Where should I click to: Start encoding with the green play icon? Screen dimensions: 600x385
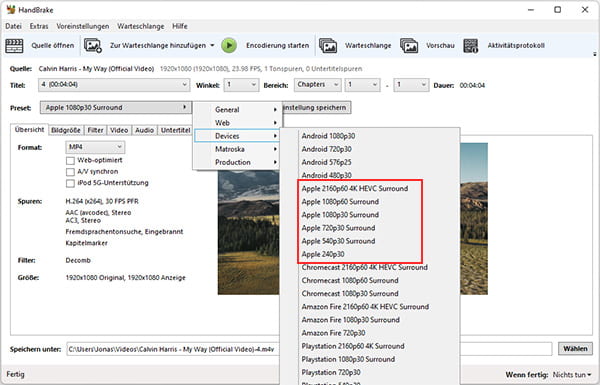tap(229, 46)
